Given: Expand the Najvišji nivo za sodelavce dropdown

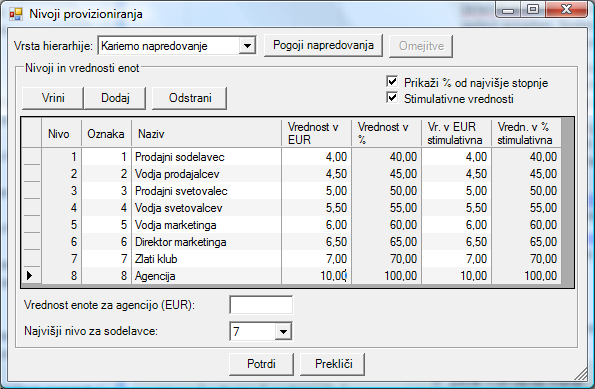Looking at the screenshot, I should tap(283, 332).
